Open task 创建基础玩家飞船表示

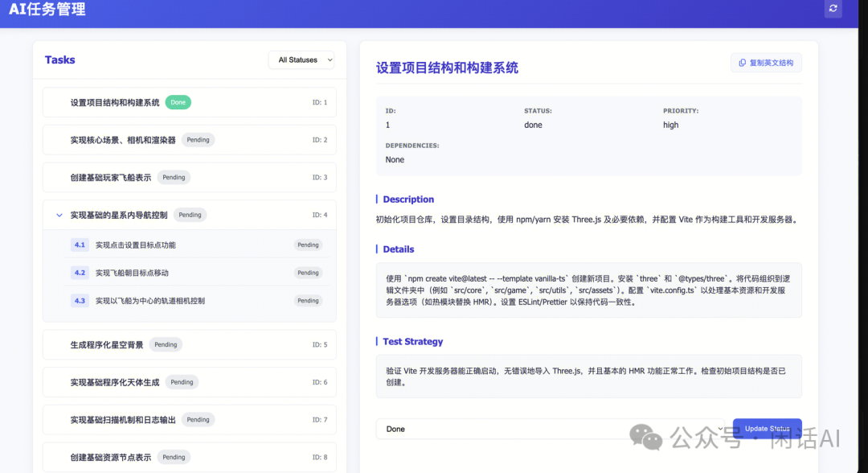pyautogui.click(x=111, y=178)
